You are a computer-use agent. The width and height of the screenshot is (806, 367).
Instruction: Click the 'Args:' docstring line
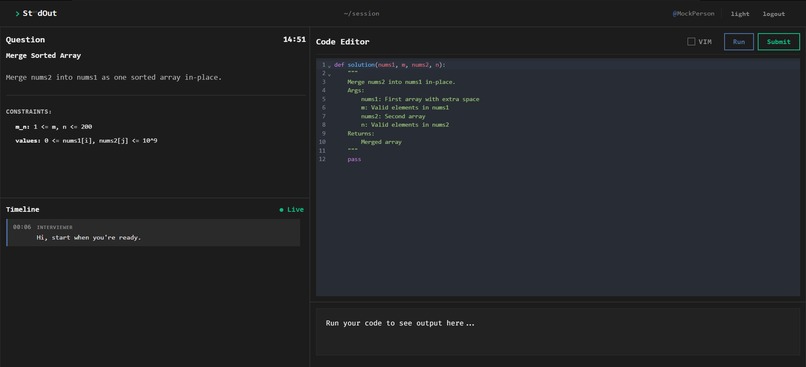pos(356,90)
